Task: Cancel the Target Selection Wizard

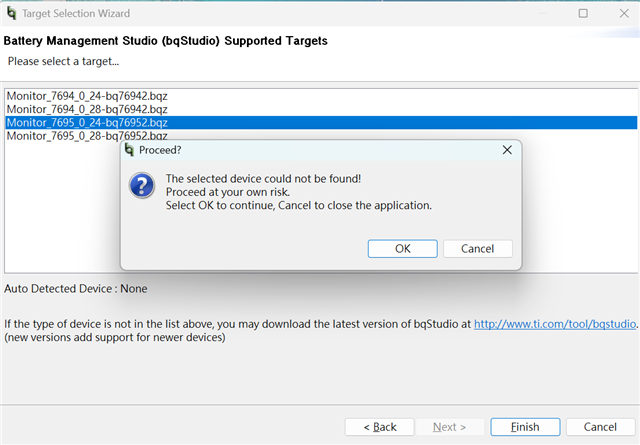Action: (x=600, y=427)
